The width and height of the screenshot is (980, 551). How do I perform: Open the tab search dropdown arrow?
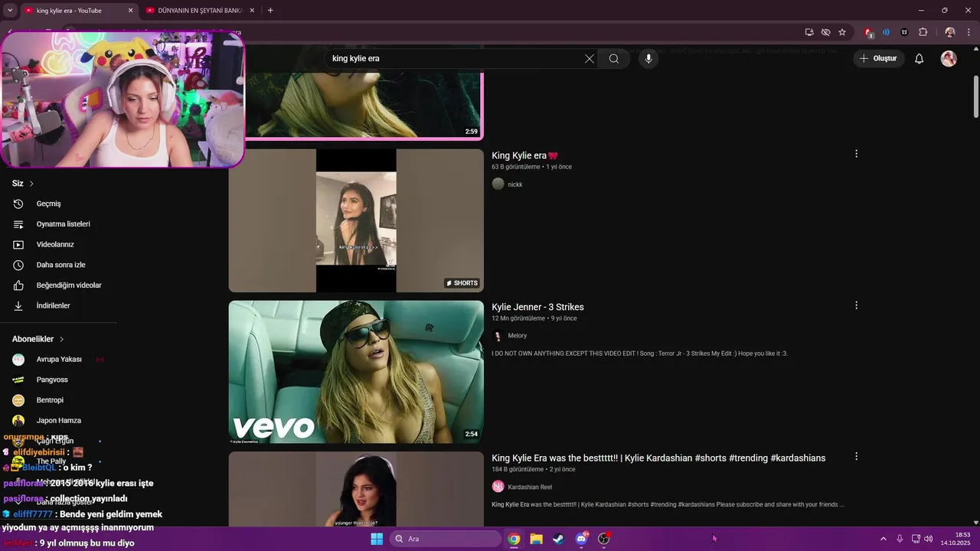coord(10,11)
